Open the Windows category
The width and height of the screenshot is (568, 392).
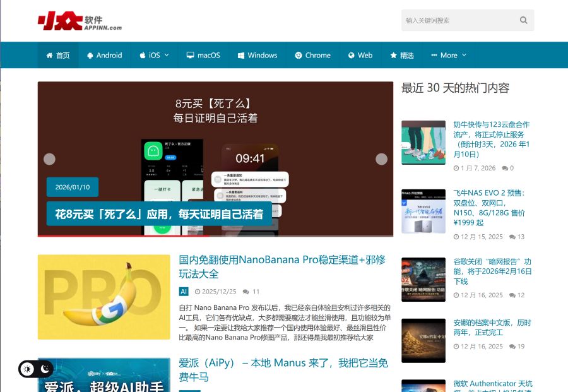pyautogui.click(x=257, y=55)
